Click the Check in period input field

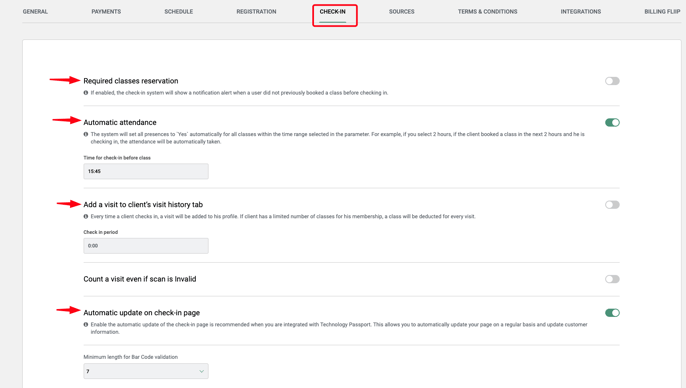pyautogui.click(x=146, y=246)
